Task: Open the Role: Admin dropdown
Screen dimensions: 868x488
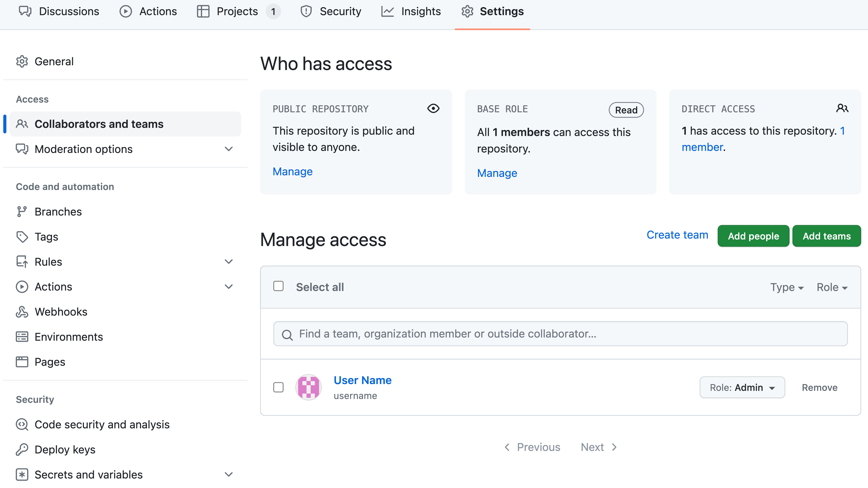Action: coord(742,387)
